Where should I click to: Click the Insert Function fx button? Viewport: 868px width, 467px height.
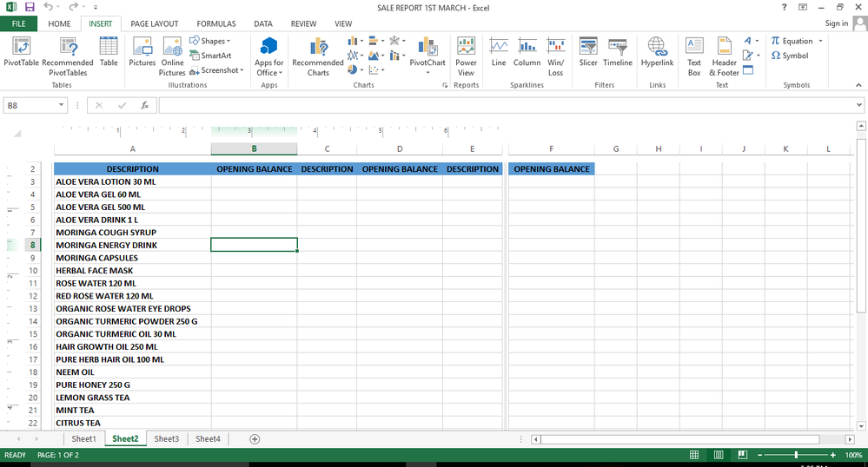[x=144, y=105]
